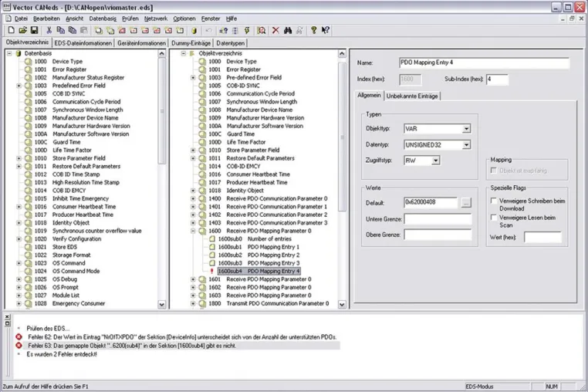Tick 'Verweigere Lesen beim Scan' checkbox
The image size is (588, 392).
[494, 217]
